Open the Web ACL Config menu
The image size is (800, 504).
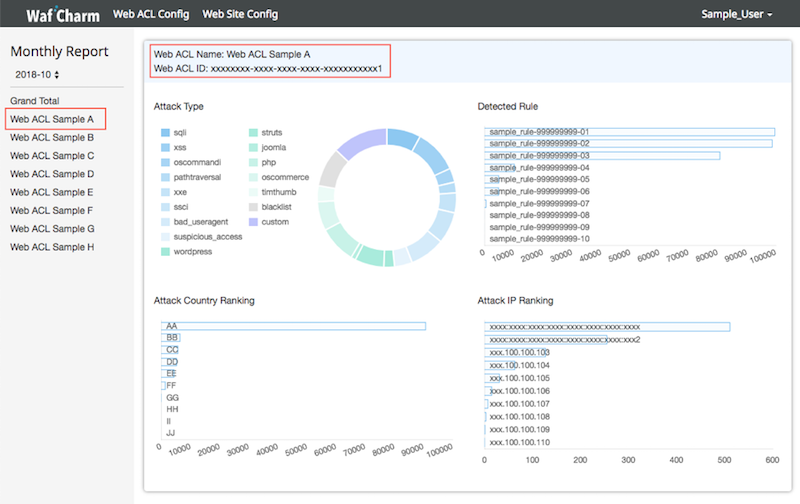(151, 15)
